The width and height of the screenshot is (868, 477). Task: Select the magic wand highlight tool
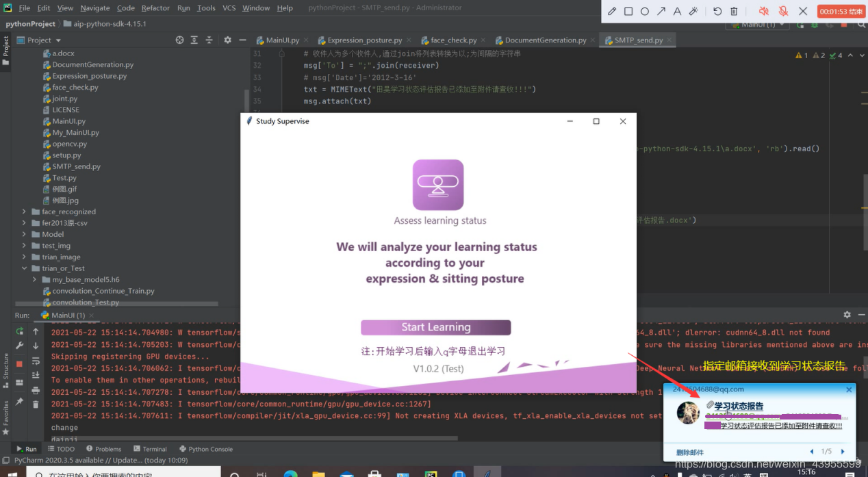click(x=693, y=12)
